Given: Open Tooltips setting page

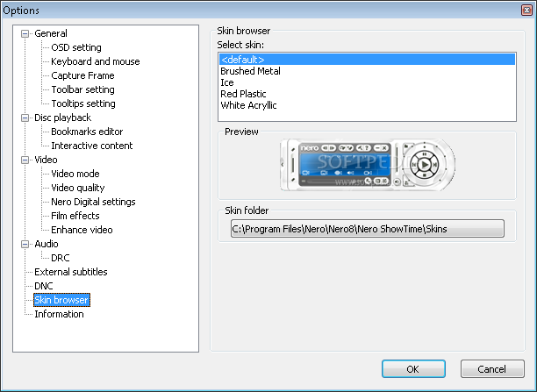Looking at the screenshot, I should (83, 103).
